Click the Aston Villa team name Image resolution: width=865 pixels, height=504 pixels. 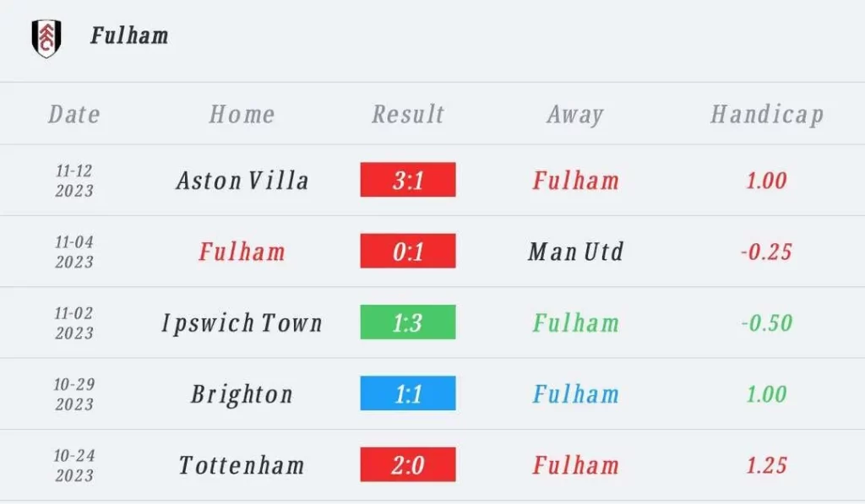[x=242, y=181]
